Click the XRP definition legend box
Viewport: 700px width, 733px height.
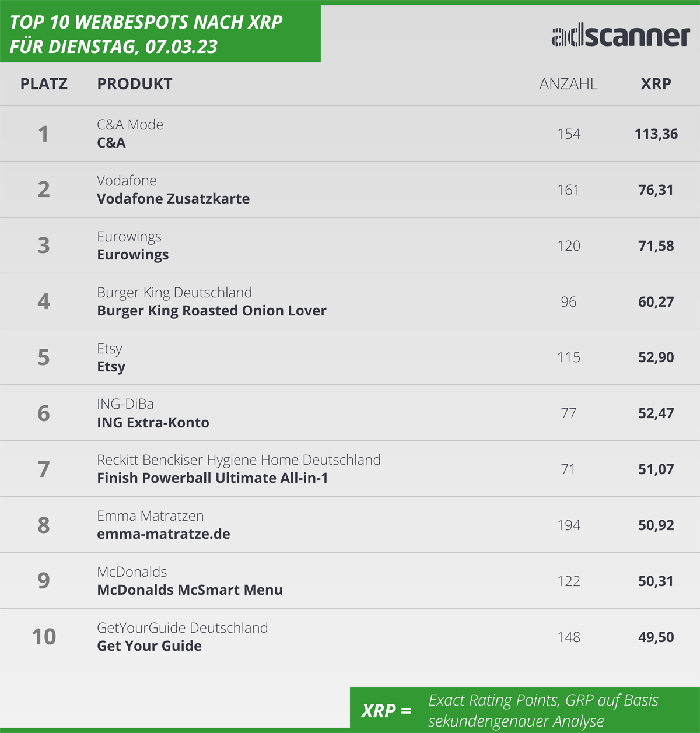[x=525, y=709]
